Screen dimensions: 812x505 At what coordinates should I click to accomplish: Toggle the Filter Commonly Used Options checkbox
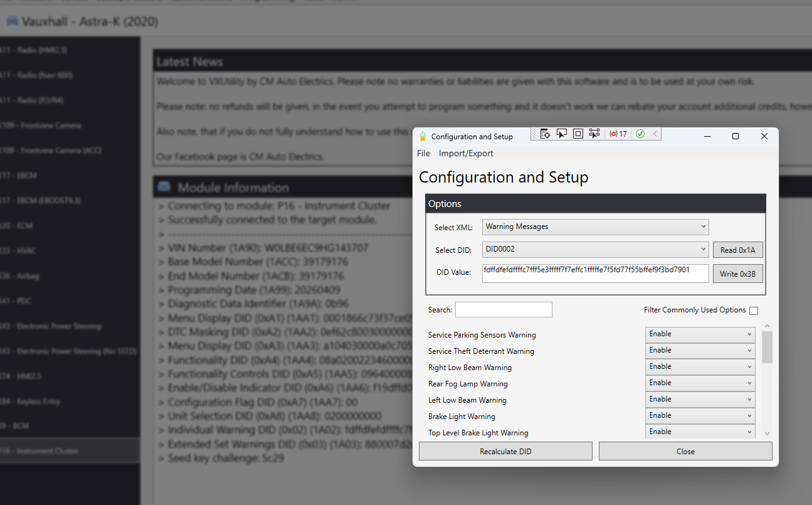click(754, 311)
